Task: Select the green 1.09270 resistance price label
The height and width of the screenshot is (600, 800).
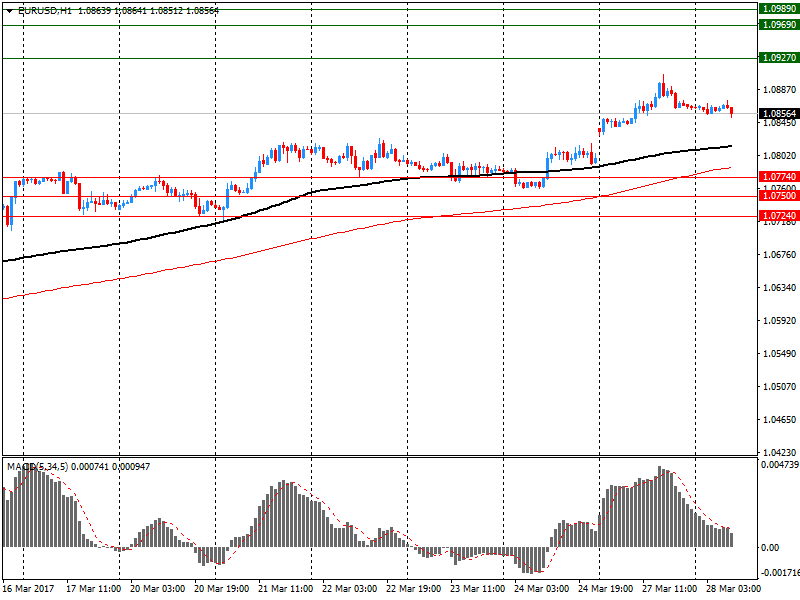Action: [778, 58]
